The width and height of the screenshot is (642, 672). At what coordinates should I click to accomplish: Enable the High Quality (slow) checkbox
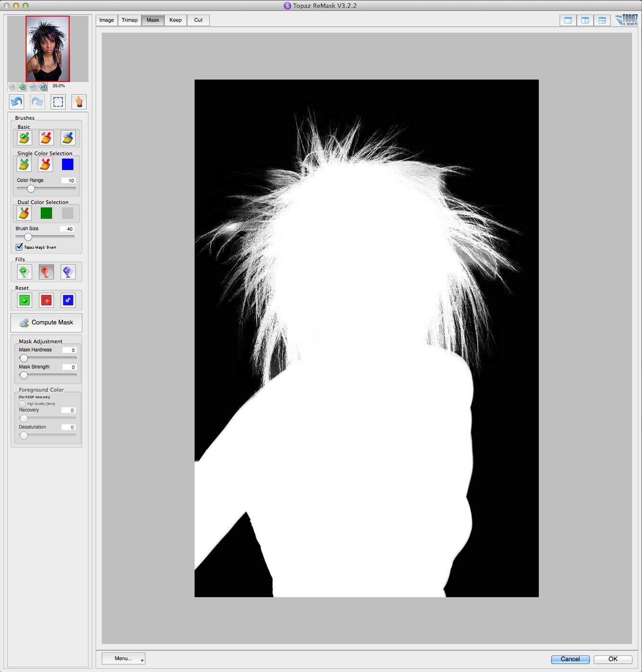coord(22,403)
